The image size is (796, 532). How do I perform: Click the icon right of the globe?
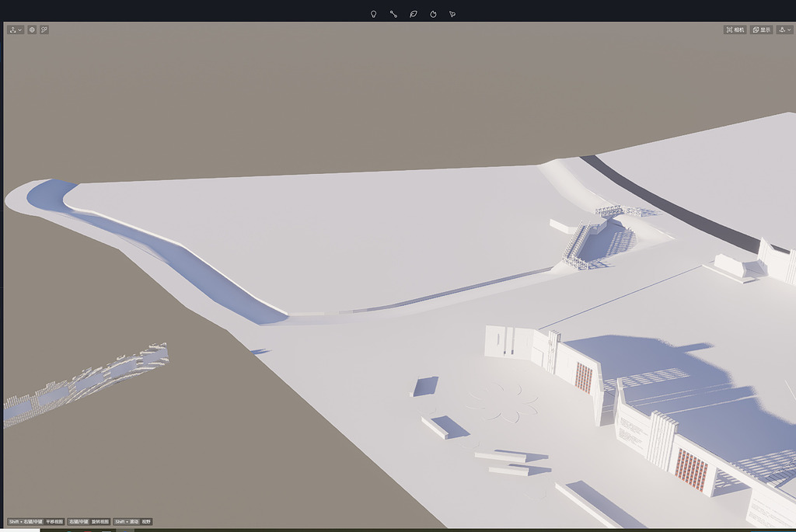tap(44, 30)
